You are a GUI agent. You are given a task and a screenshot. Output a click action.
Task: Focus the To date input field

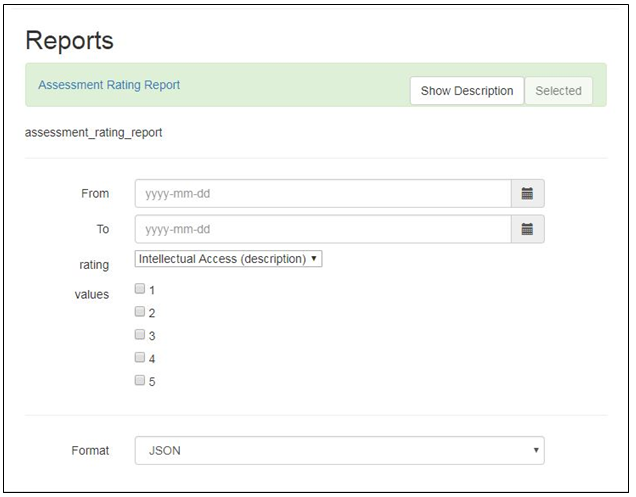(x=323, y=229)
